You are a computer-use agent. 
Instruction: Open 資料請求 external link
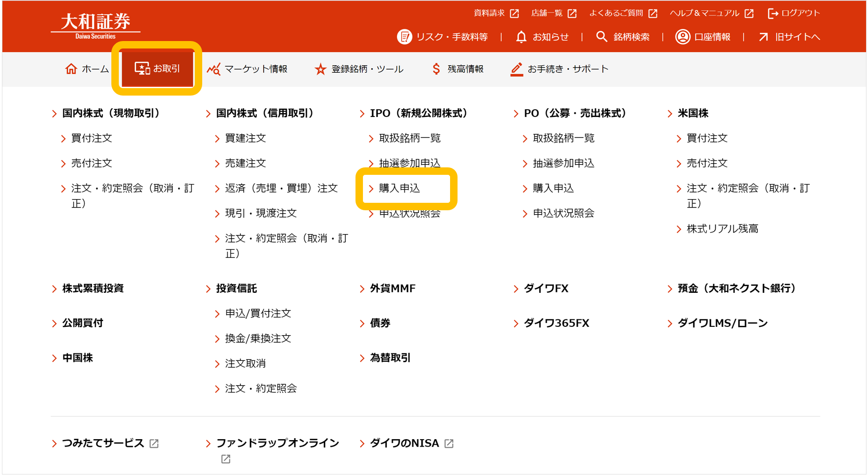(x=496, y=13)
